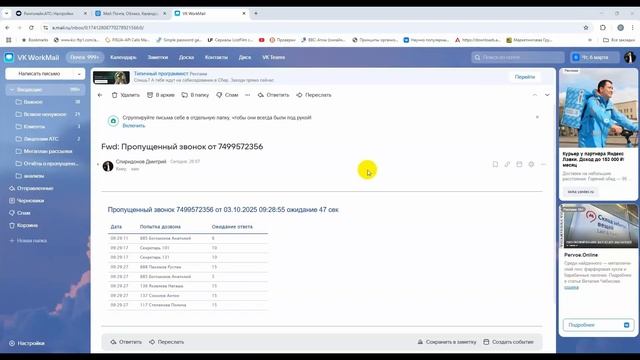The width and height of the screenshot is (640, 360).
Task: Click Переслать in the top toolbar
Action: (314, 95)
